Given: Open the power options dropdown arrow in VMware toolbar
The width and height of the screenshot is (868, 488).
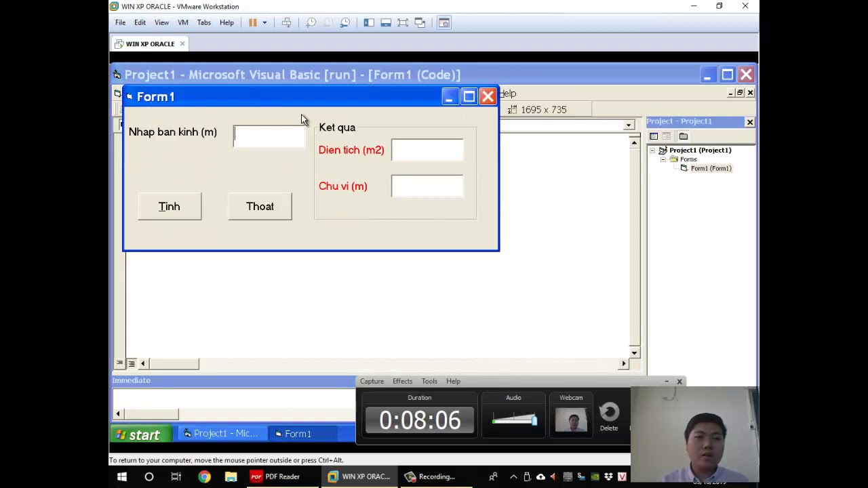Looking at the screenshot, I should point(264,22).
